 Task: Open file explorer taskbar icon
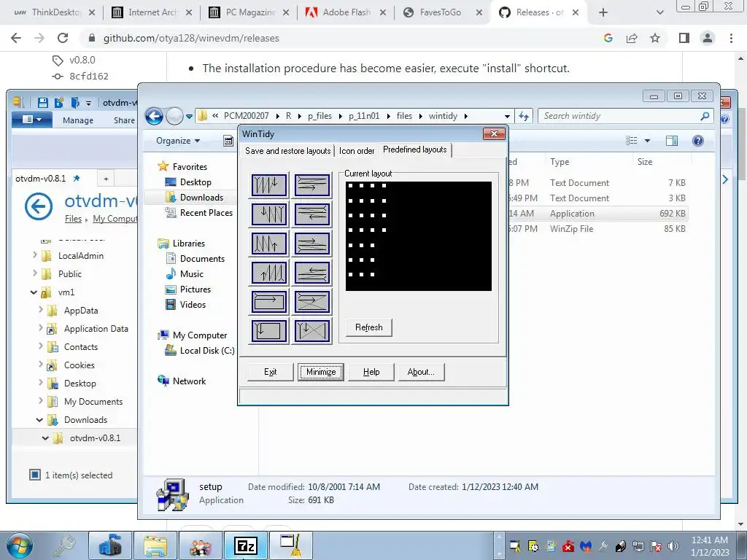[x=155, y=545]
